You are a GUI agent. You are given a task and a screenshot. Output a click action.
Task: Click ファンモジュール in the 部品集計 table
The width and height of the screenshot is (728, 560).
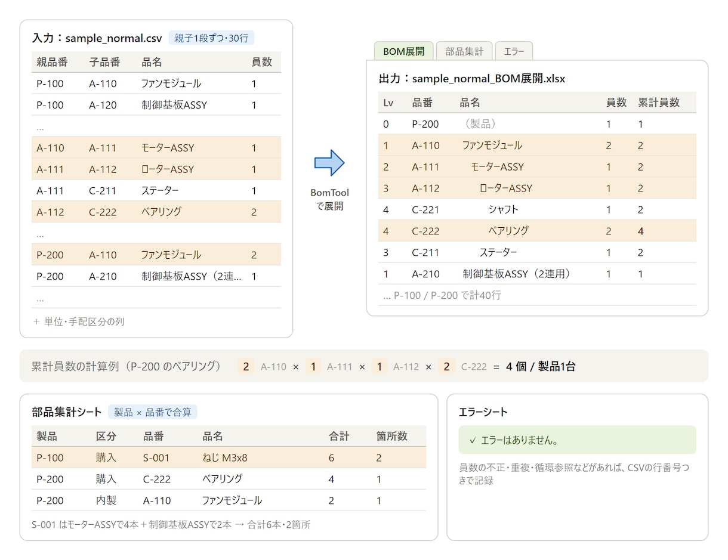(x=232, y=500)
